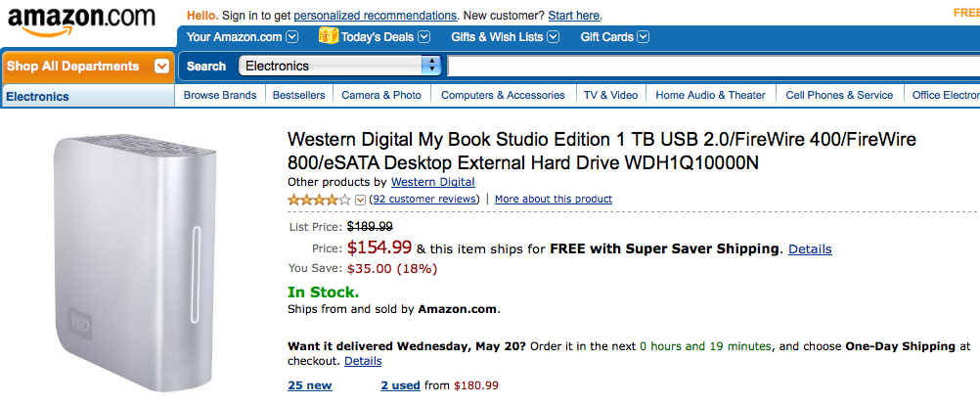Click the star rating icons
The height and width of the screenshot is (405, 980).
(x=319, y=200)
